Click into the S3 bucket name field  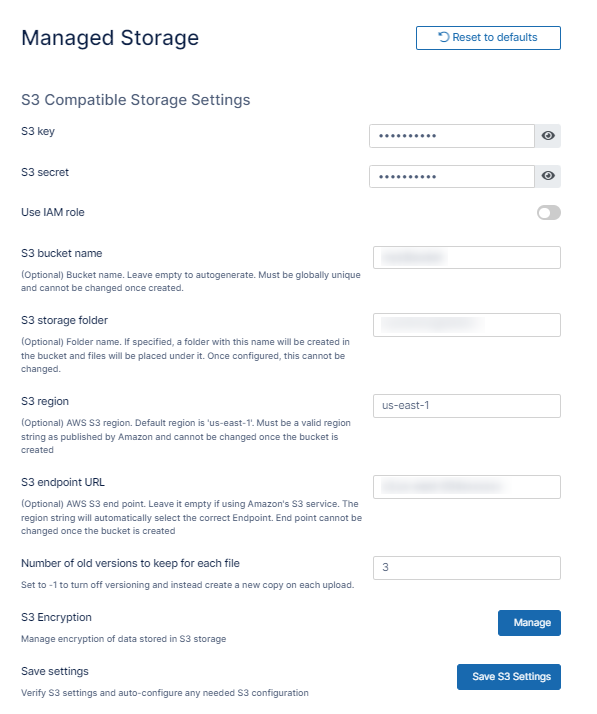467,258
